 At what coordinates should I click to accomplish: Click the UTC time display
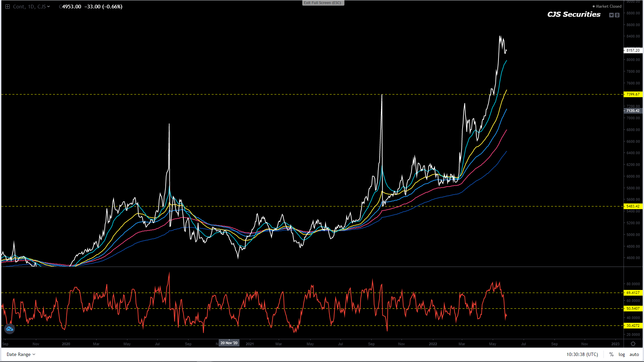pyautogui.click(x=582, y=354)
